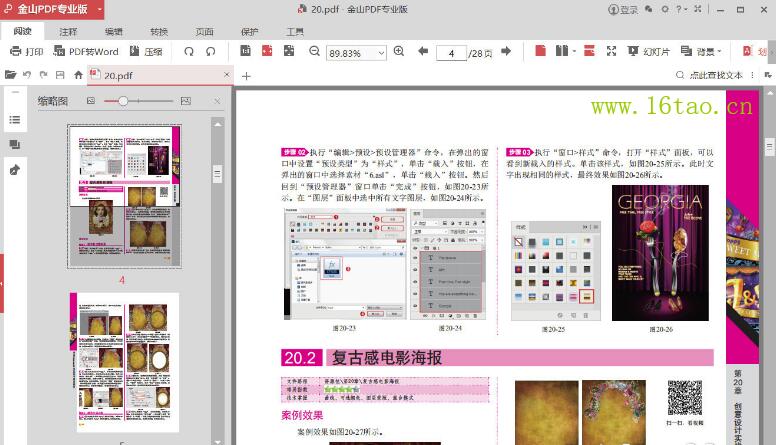Click the zoom out magnifier icon

coord(314,51)
